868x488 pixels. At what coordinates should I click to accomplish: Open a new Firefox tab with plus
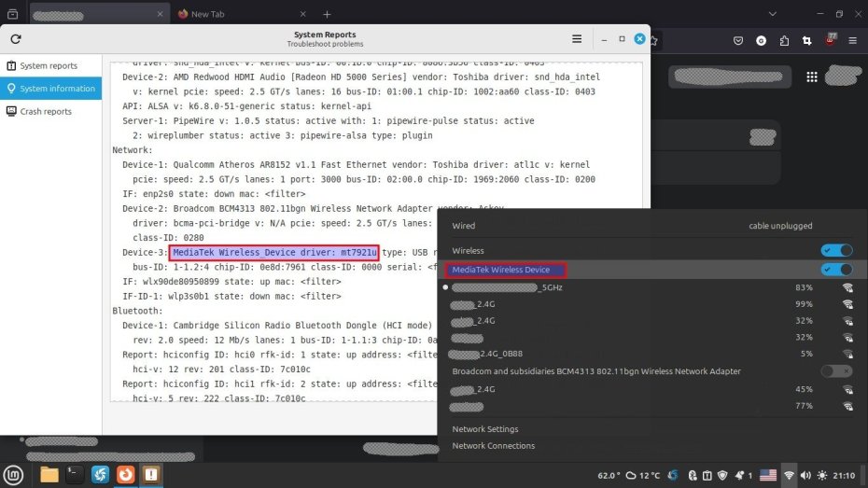coord(327,14)
